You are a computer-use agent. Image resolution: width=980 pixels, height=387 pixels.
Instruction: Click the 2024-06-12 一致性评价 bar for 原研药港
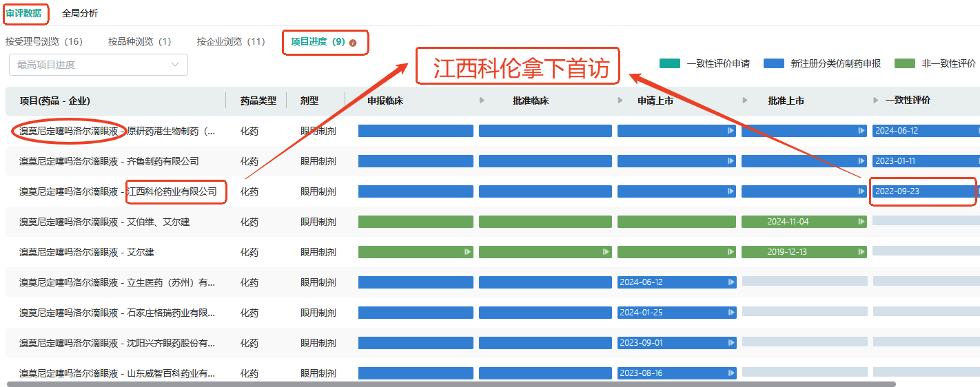pos(926,131)
